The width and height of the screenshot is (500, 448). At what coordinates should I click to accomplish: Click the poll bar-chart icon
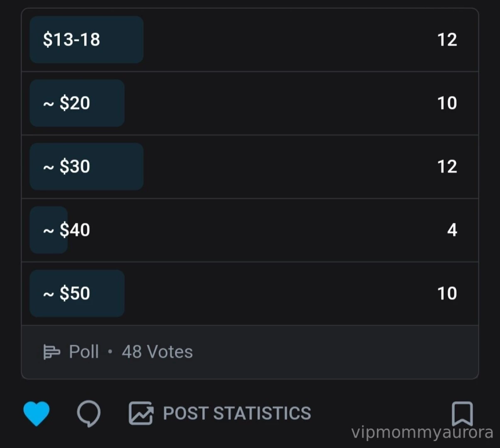click(x=51, y=352)
